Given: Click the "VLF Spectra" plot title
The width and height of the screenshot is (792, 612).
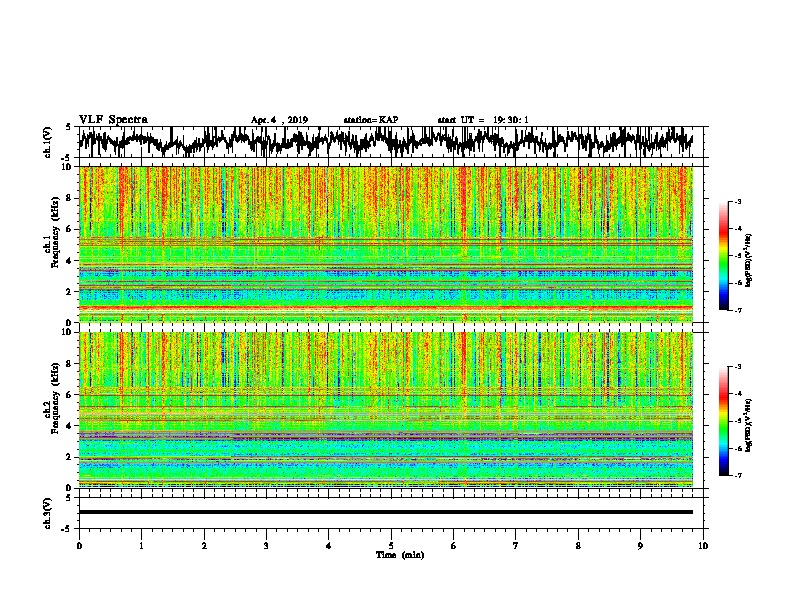Looking at the screenshot, I should (x=113, y=120).
